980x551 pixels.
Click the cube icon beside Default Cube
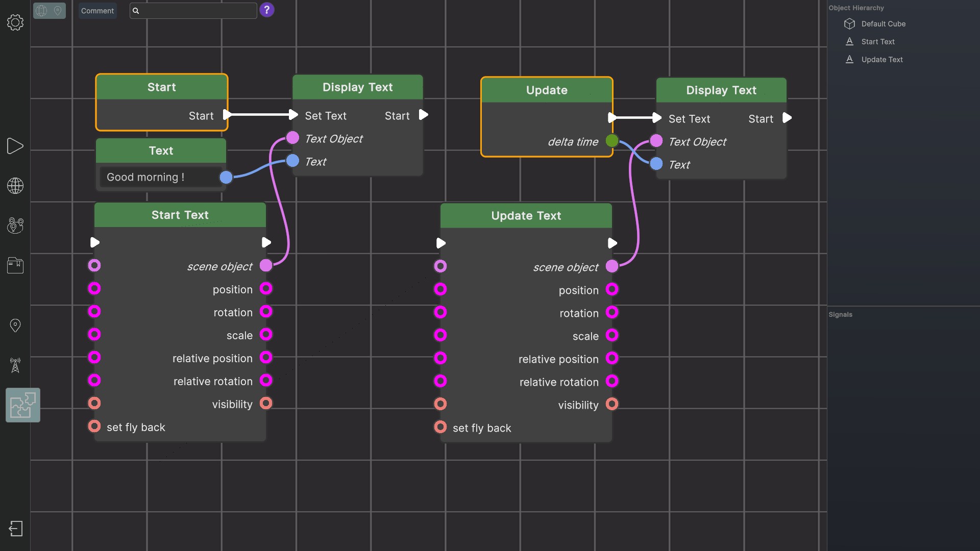(x=849, y=24)
